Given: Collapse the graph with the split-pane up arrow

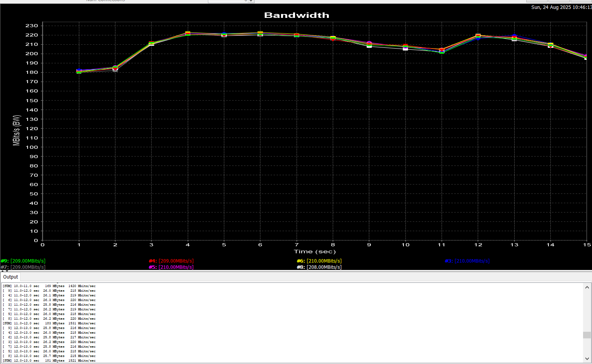Looking at the screenshot, I should coord(2,271).
